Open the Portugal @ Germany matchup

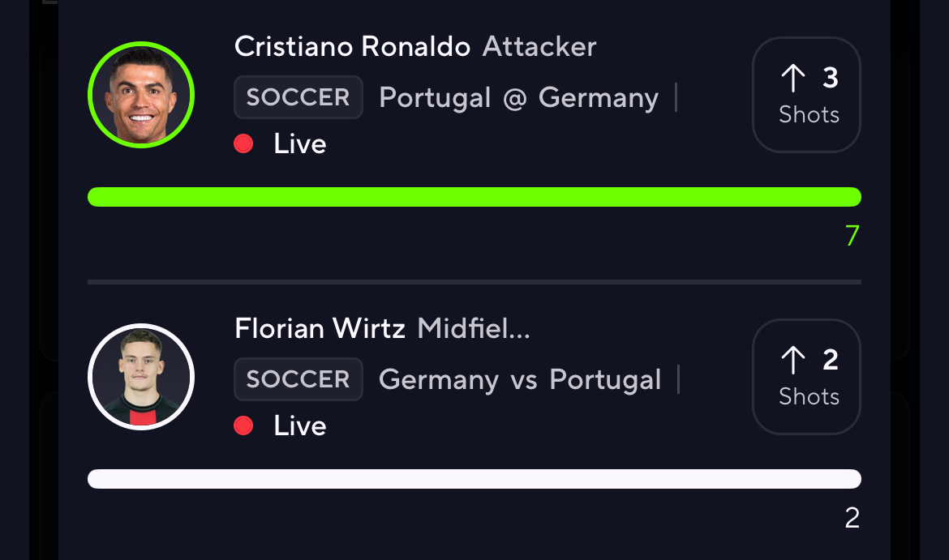[x=518, y=98]
